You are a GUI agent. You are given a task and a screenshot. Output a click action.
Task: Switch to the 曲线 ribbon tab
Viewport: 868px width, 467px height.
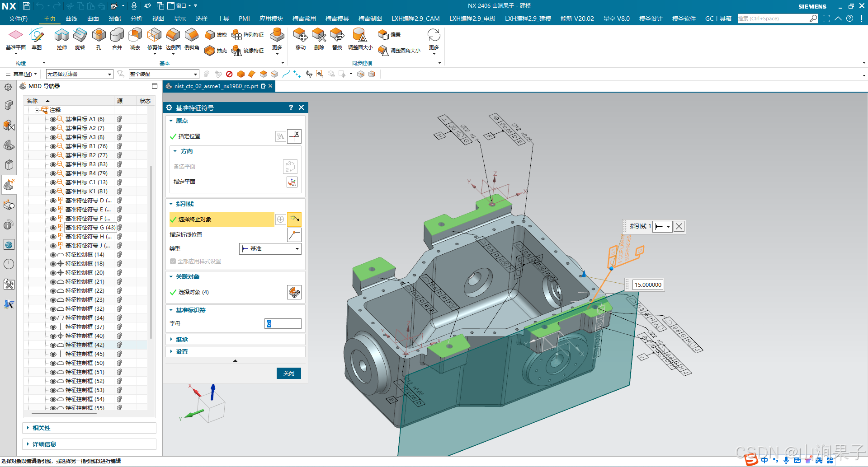click(x=71, y=19)
